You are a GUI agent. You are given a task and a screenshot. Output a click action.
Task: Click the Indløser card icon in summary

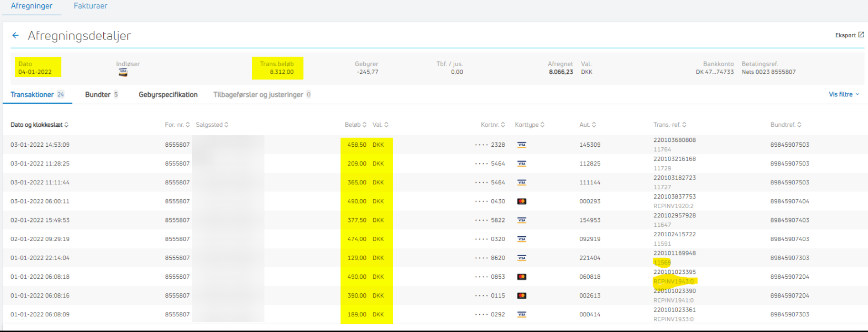pos(123,72)
